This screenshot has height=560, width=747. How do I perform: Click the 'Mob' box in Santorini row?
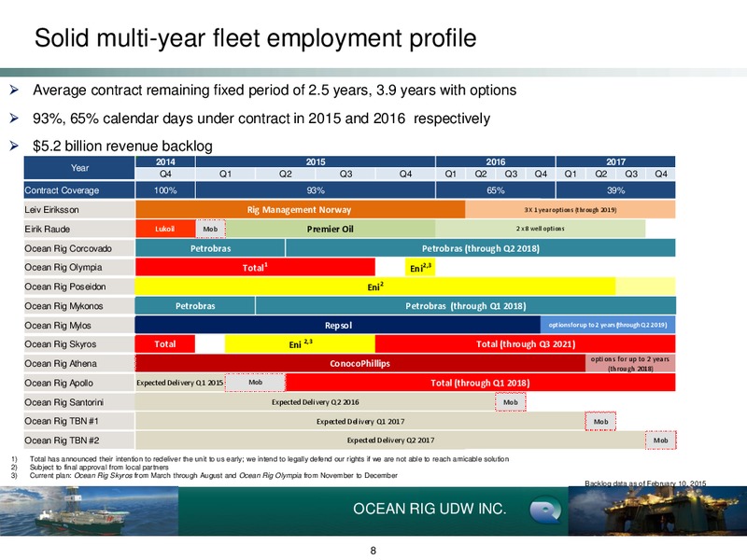click(x=511, y=402)
